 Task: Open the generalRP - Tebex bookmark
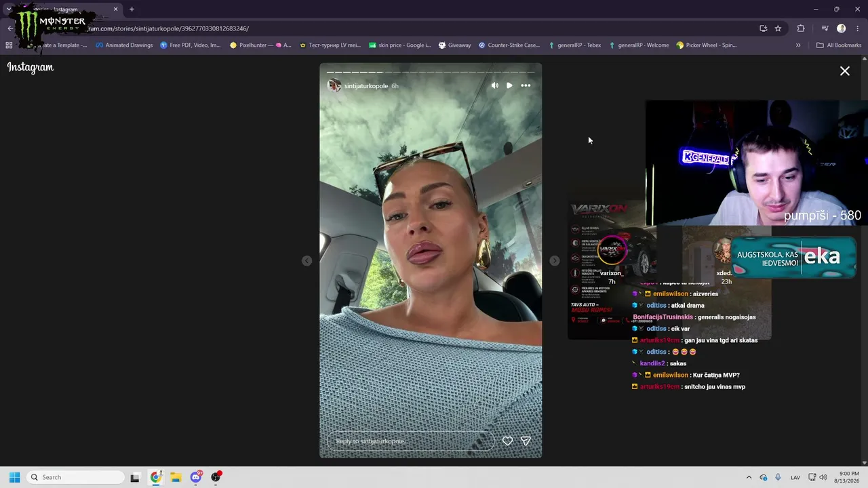tap(574, 45)
